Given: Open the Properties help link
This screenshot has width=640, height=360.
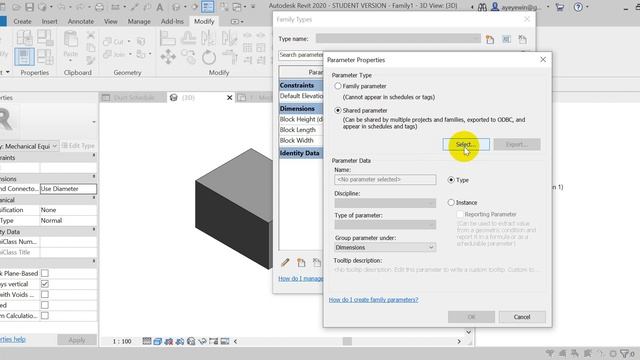Looking at the screenshot, I should click(x=13, y=339).
